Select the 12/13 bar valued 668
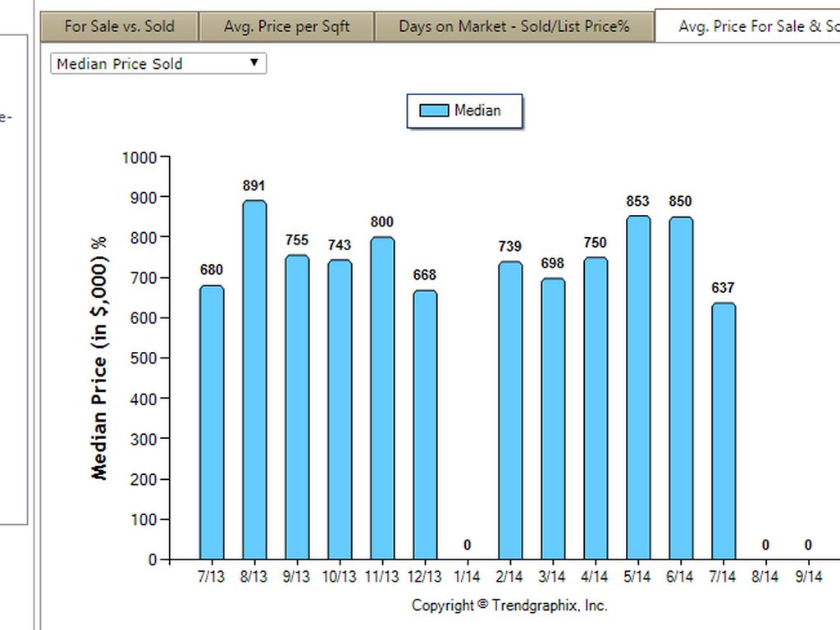The width and height of the screenshot is (840, 630). click(425, 424)
